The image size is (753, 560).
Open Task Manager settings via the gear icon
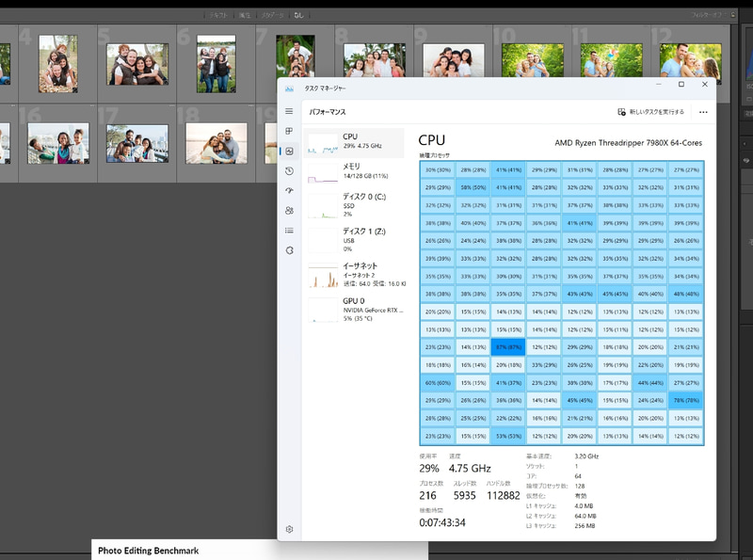289,530
